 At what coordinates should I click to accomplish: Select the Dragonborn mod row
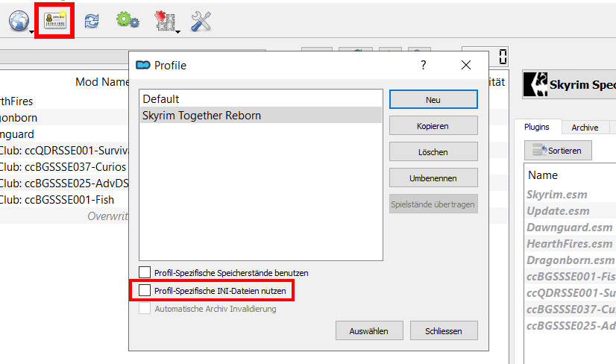64,118
